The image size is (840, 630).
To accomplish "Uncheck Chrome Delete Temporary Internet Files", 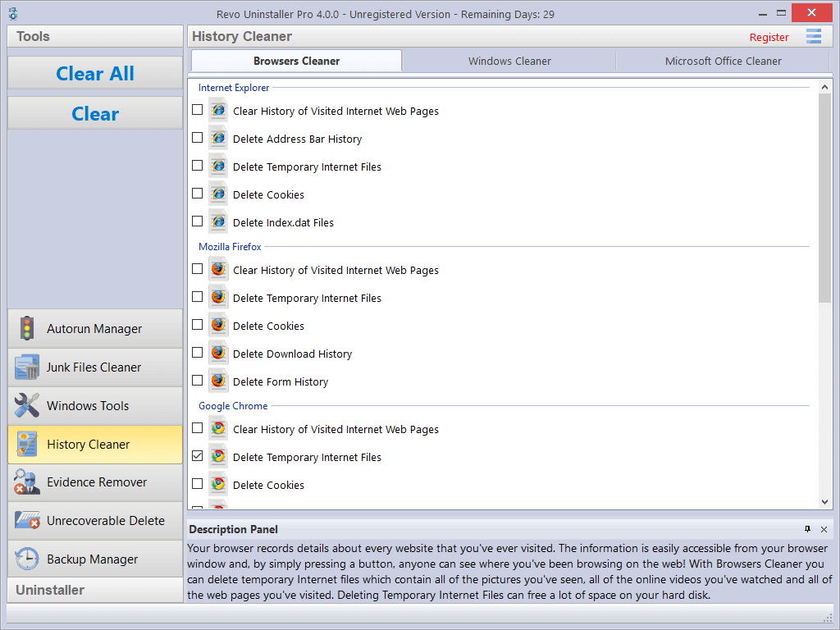I will (x=197, y=456).
